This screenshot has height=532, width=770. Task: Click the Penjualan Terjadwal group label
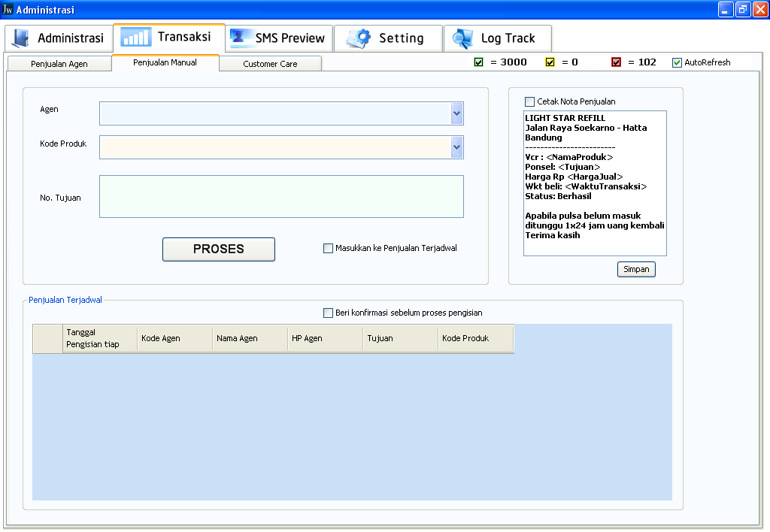tap(65, 300)
